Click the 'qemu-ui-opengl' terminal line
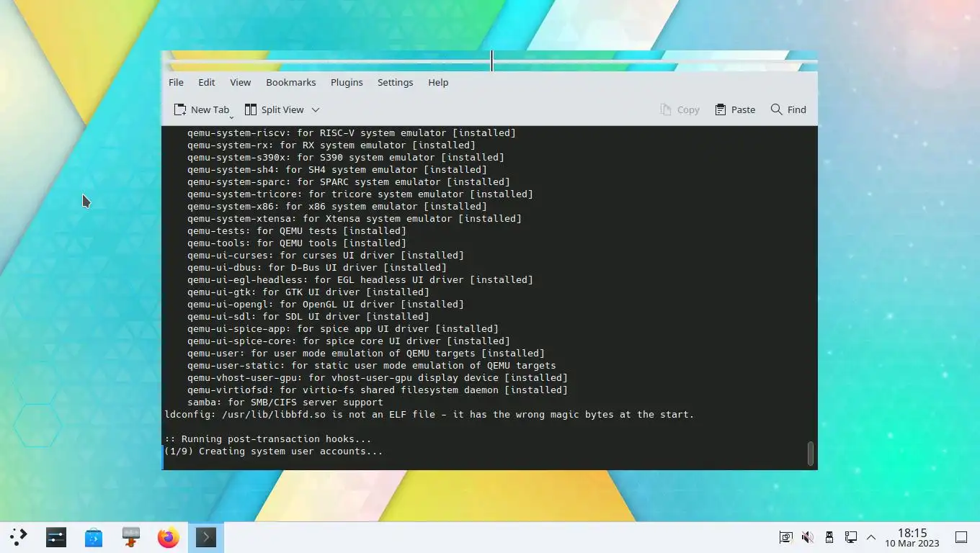 tap(326, 305)
